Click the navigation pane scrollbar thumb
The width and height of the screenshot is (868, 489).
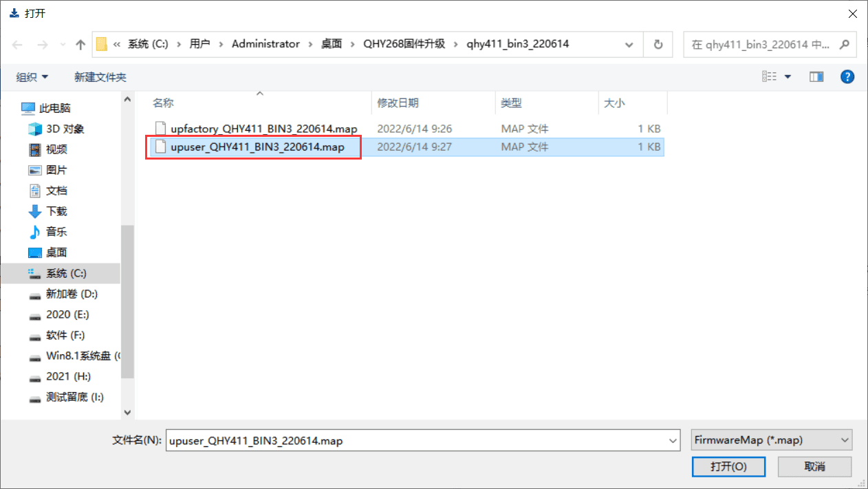[127, 302]
